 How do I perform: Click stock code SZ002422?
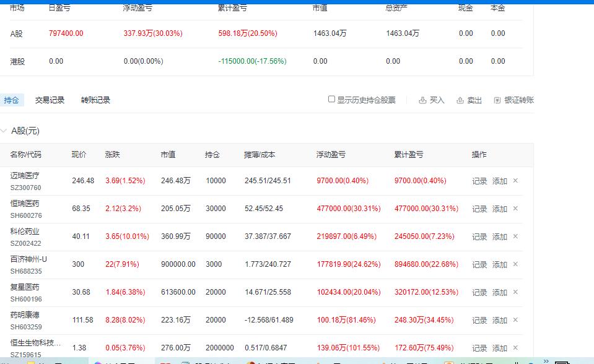tap(26, 243)
